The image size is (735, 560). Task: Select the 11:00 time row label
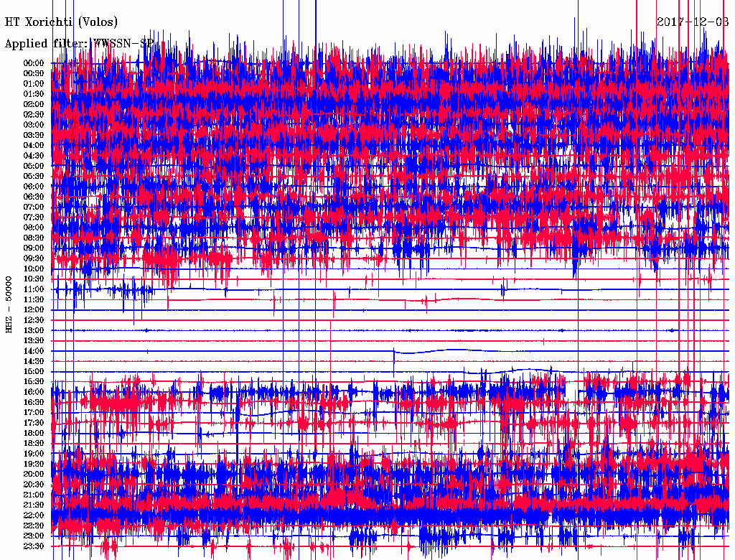coord(34,289)
